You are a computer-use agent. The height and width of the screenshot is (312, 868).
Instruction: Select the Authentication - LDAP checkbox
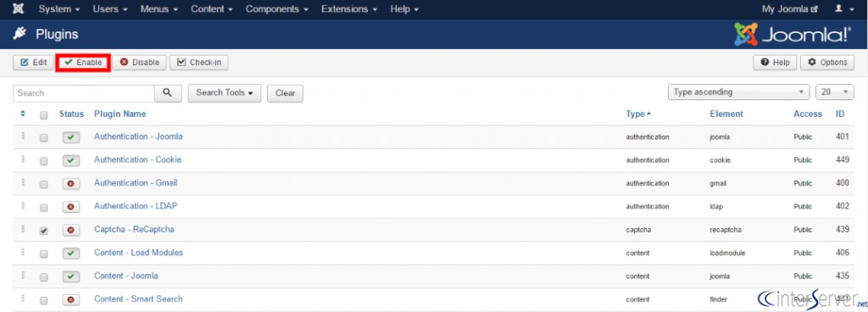[44, 208]
